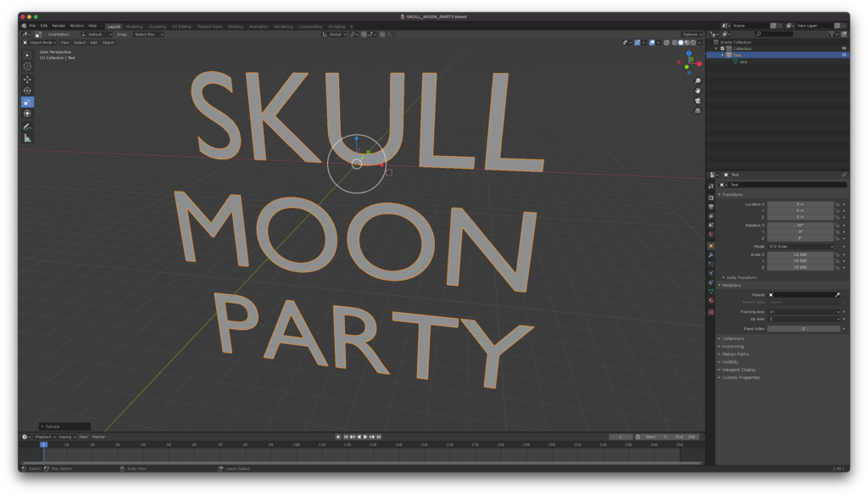The image size is (868, 496).
Task: Choose the Cursor tool
Action: pyautogui.click(x=27, y=66)
